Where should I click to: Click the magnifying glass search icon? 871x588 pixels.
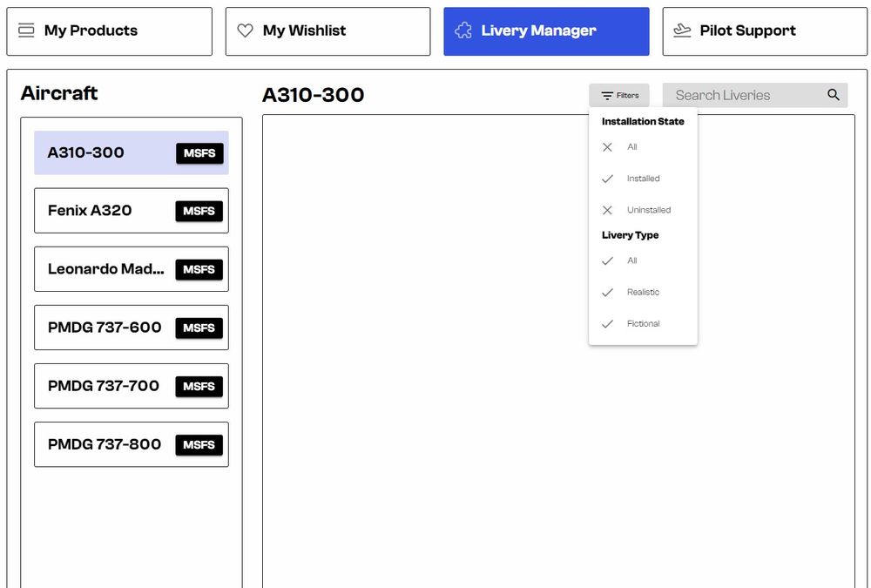click(x=834, y=95)
